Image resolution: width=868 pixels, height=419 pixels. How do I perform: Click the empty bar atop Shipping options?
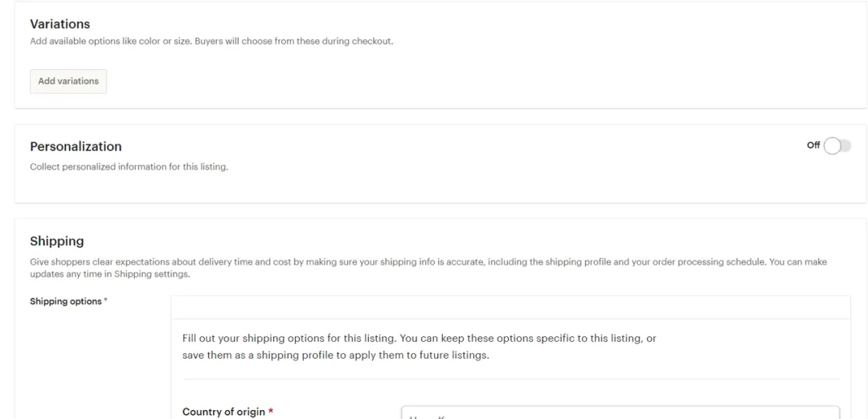(510, 307)
